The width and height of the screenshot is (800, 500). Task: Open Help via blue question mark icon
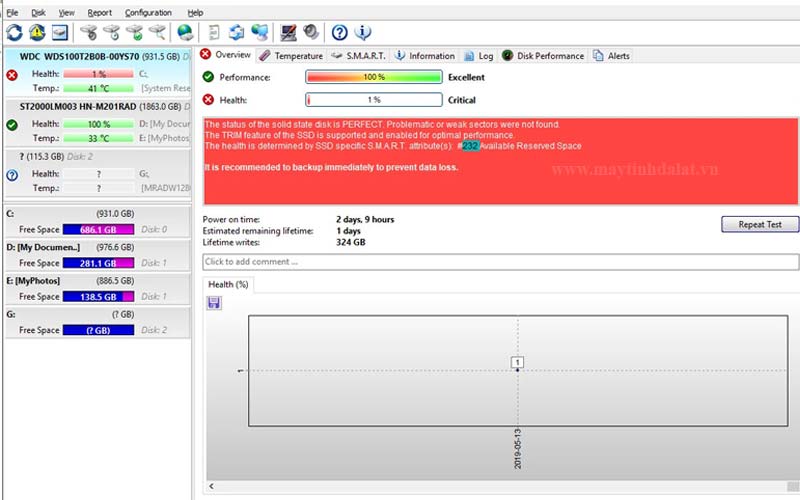[340, 33]
